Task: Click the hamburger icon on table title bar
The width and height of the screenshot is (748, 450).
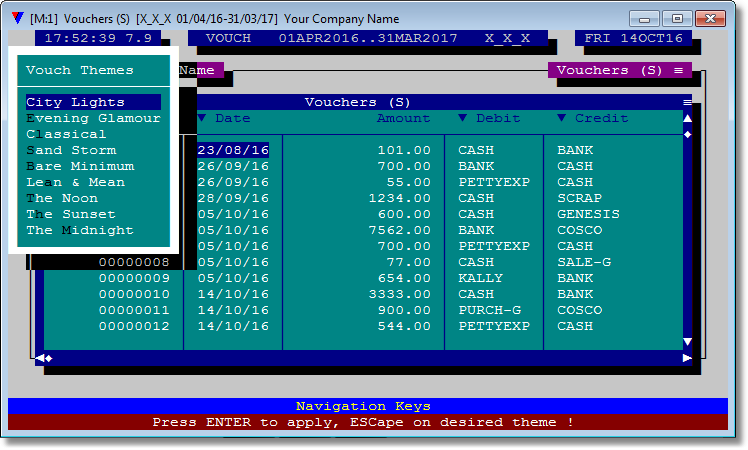Action: [x=687, y=102]
